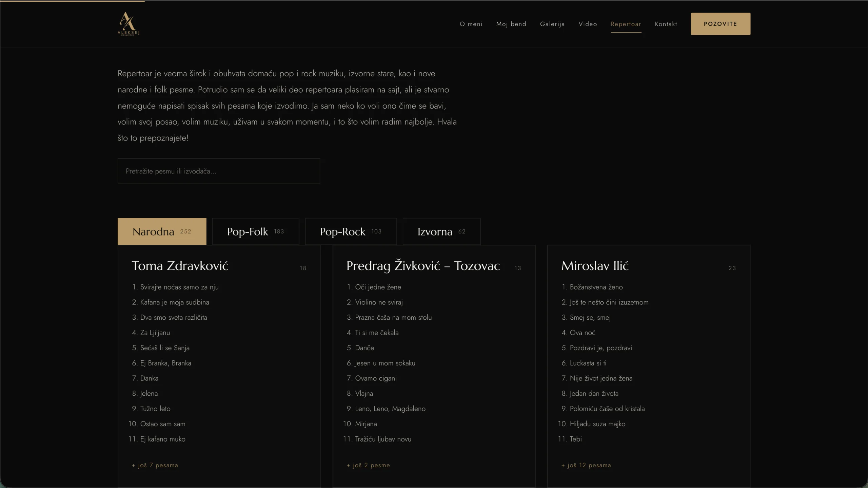Select song 'Jesen u mom sokaku'
This screenshot has height=488, width=868.
pos(385,363)
